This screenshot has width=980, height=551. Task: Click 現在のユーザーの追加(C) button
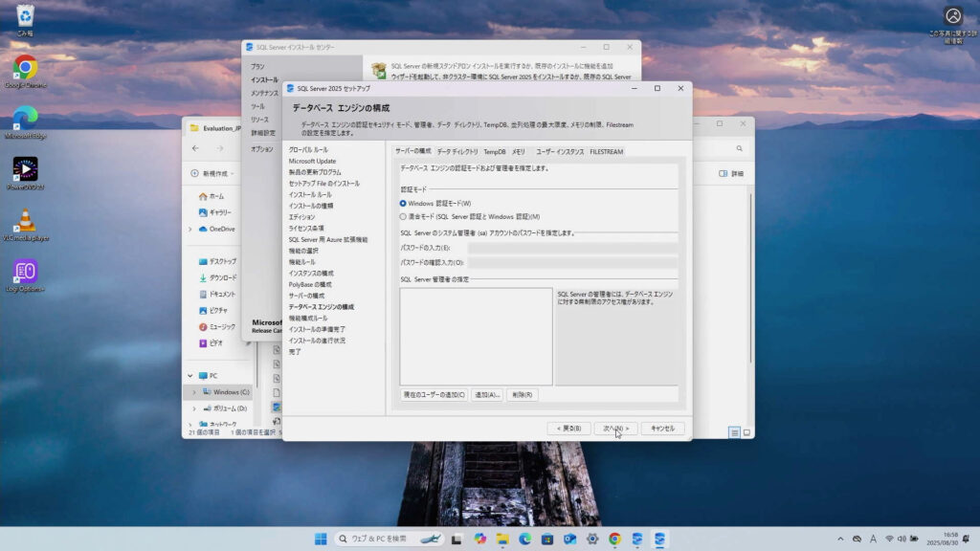coord(434,395)
